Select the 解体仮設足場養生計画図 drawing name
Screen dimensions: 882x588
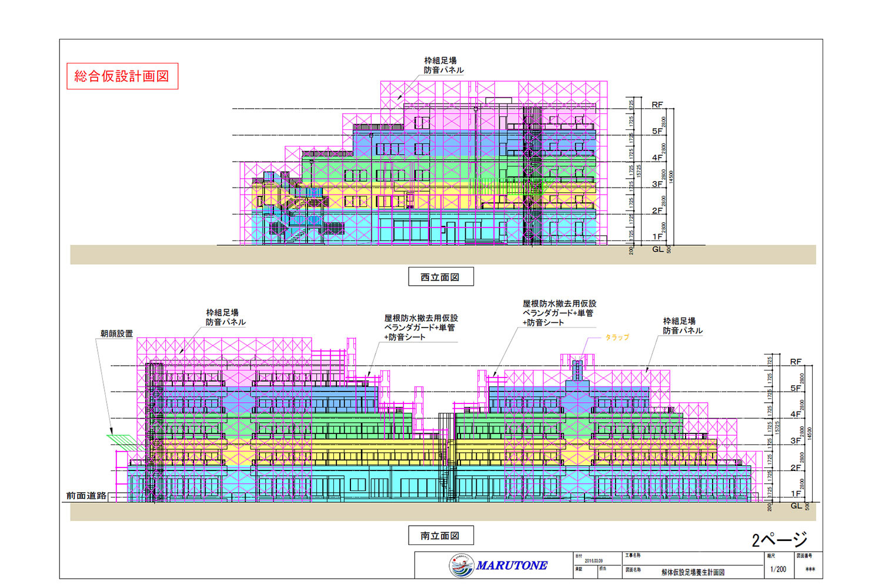(693, 572)
